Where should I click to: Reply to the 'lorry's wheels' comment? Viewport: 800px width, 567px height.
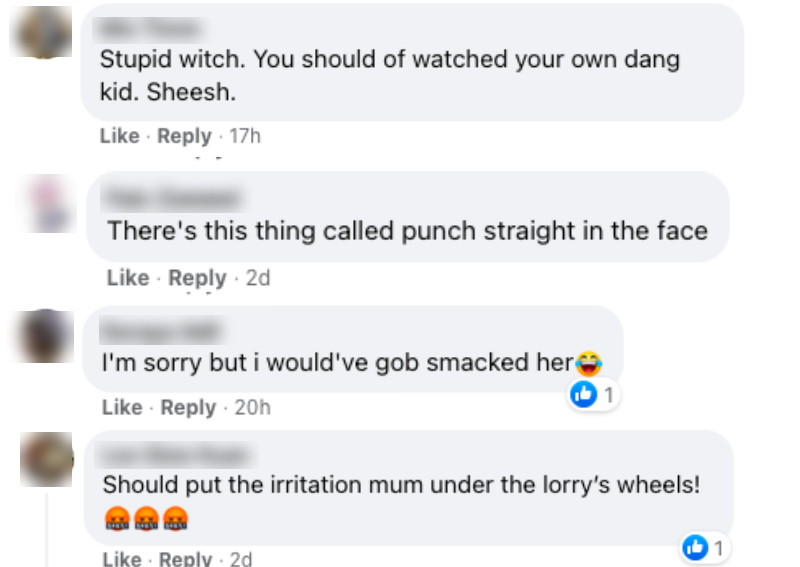[186, 559]
